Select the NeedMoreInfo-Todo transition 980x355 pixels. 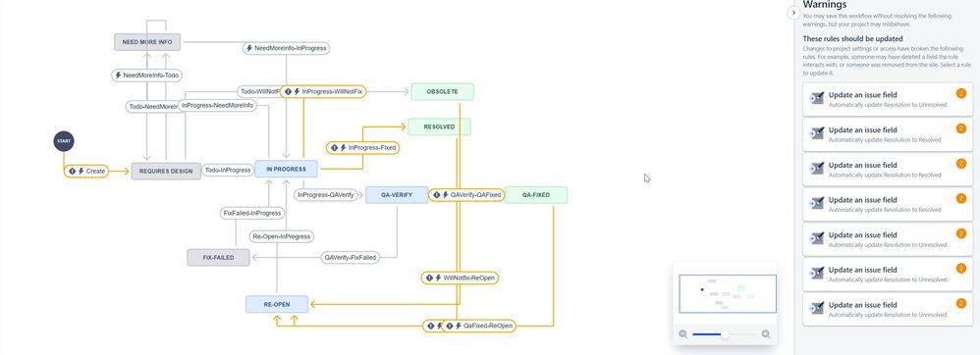coord(147,75)
